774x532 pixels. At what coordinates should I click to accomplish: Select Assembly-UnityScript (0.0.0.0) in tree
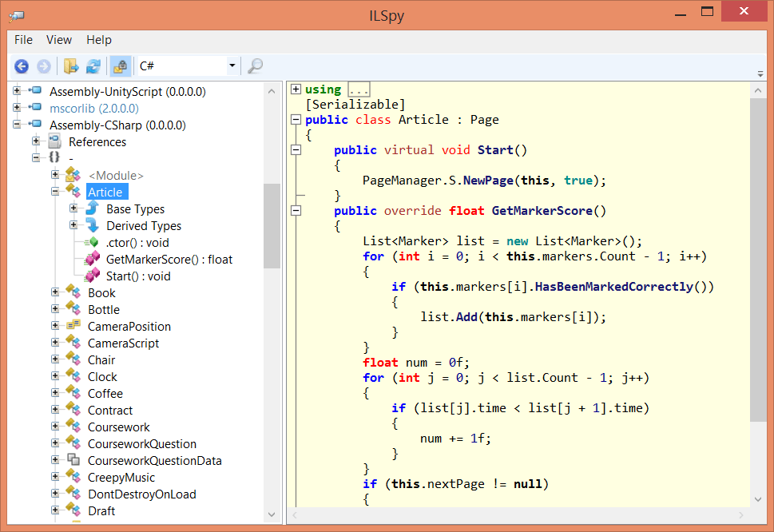[x=127, y=91]
